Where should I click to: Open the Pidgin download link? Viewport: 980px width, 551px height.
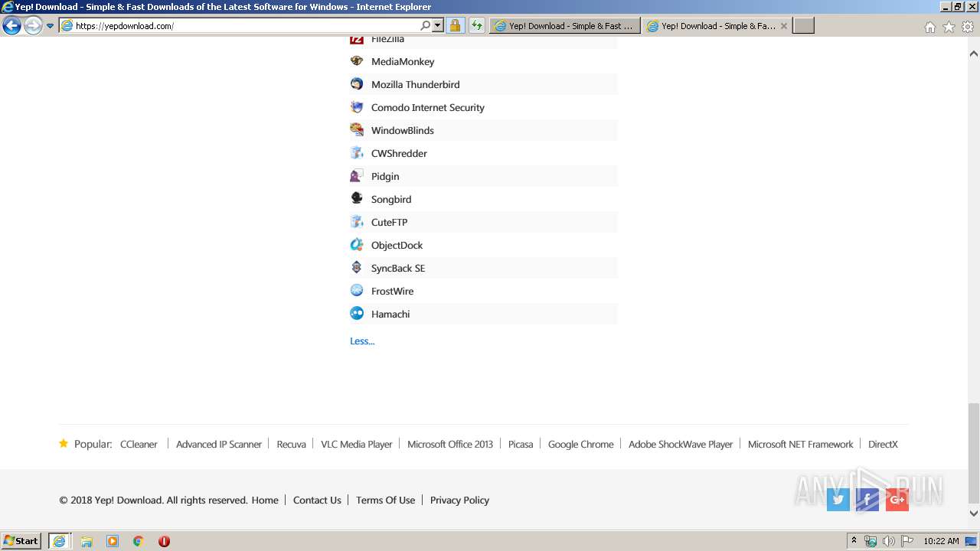click(385, 176)
